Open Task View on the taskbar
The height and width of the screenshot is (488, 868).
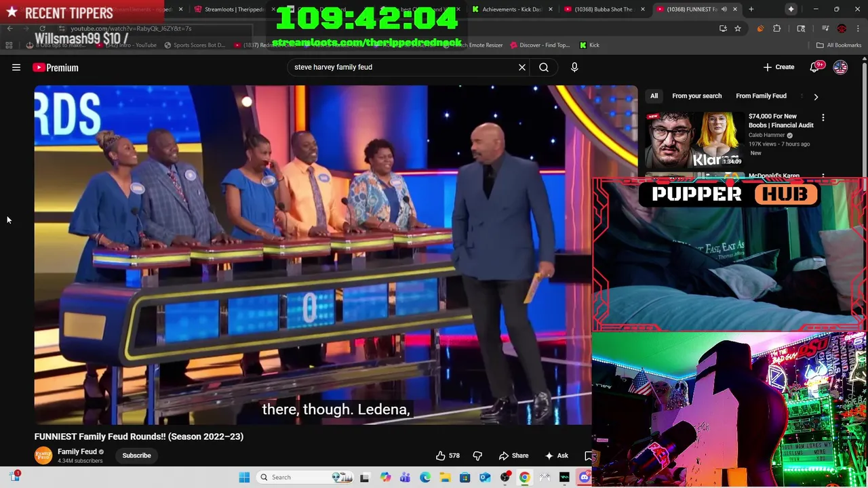365,477
